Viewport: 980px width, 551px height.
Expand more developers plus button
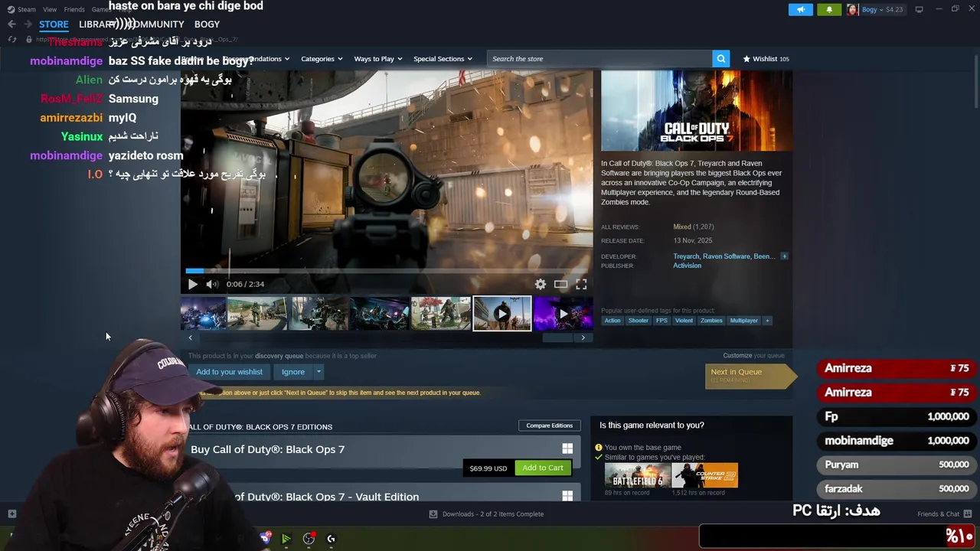tap(784, 256)
